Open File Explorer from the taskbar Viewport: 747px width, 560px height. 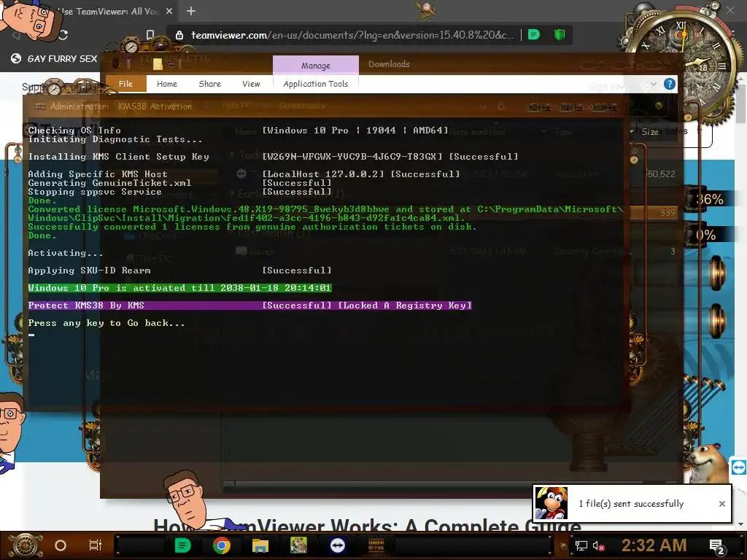[x=260, y=545]
